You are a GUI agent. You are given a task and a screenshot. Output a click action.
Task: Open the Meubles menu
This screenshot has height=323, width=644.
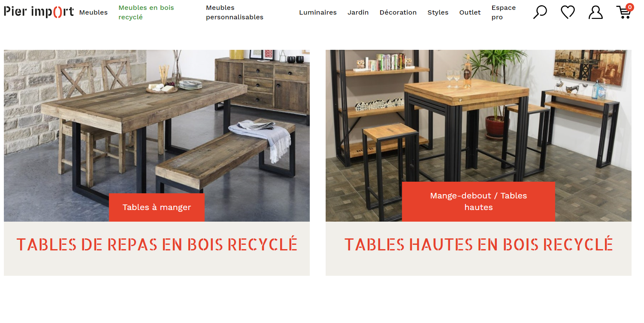94,12
